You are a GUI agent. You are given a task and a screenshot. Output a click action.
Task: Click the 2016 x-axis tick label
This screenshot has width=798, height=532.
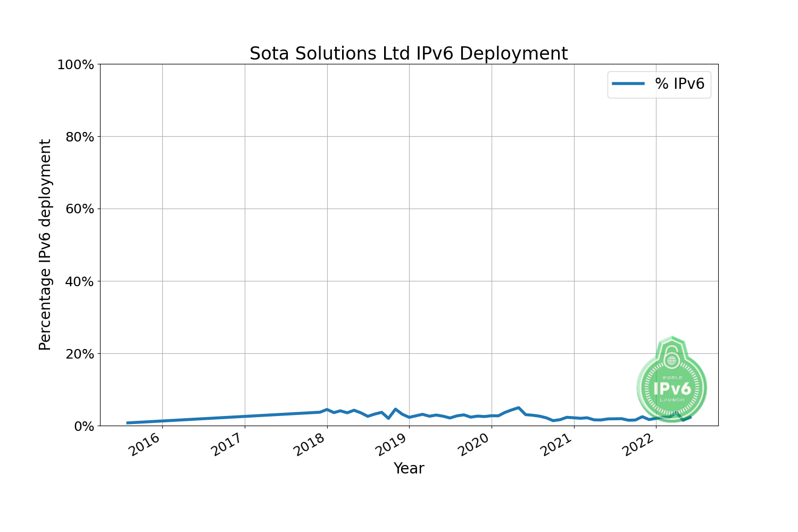pos(145,444)
